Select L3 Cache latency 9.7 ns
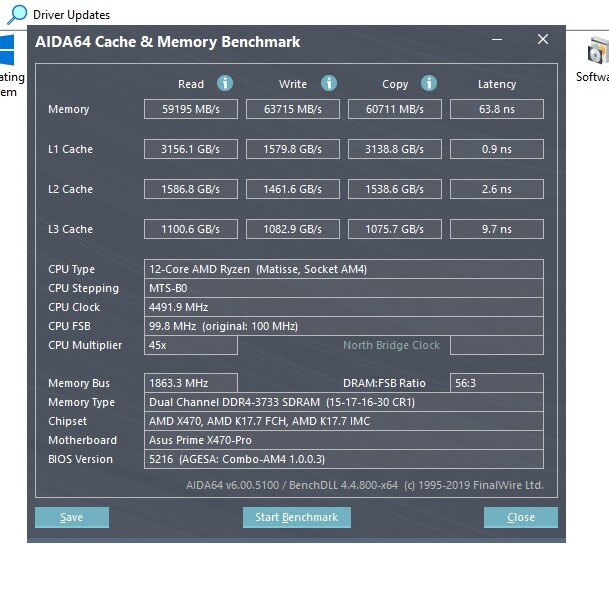 (x=497, y=229)
